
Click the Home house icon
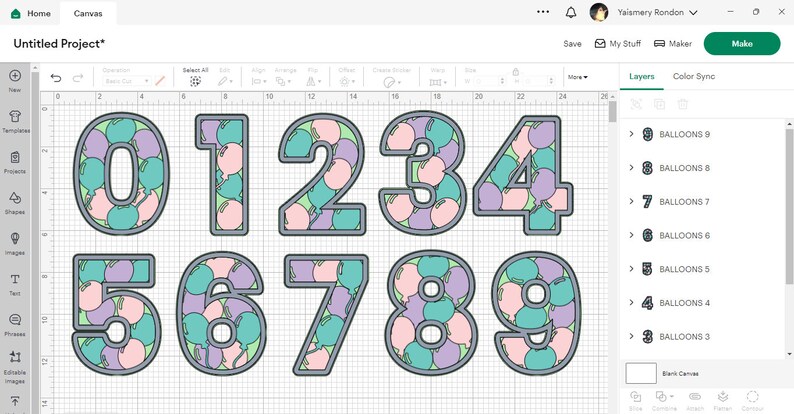16,14
